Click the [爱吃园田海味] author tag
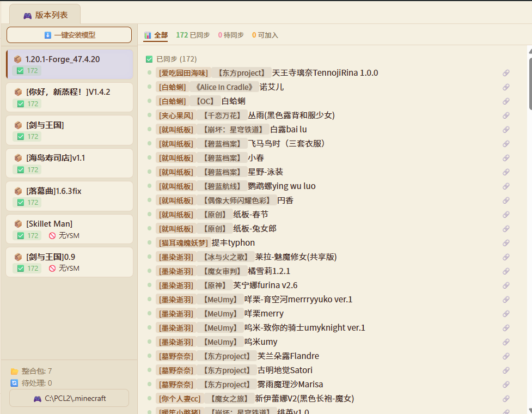The image size is (532, 414). coord(183,73)
